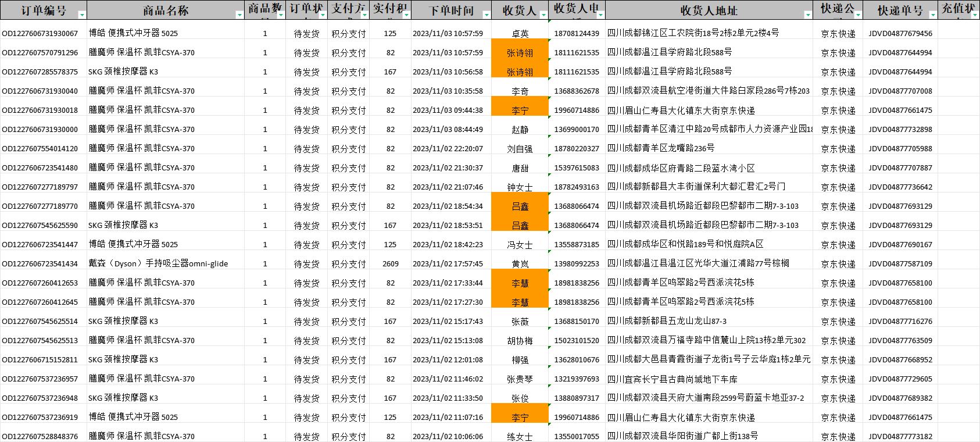980x442 pixels.
Task: Click order number OD1227607277189797
Action: point(40,187)
